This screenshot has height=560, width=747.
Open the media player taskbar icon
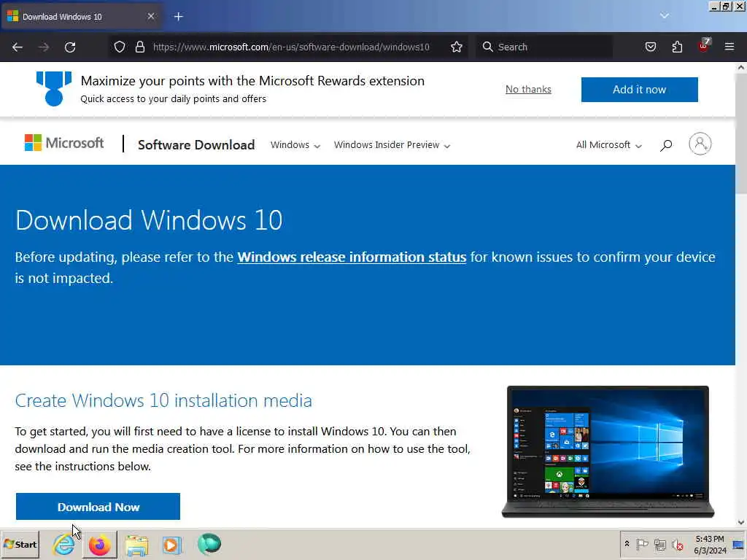pos(172,545)
